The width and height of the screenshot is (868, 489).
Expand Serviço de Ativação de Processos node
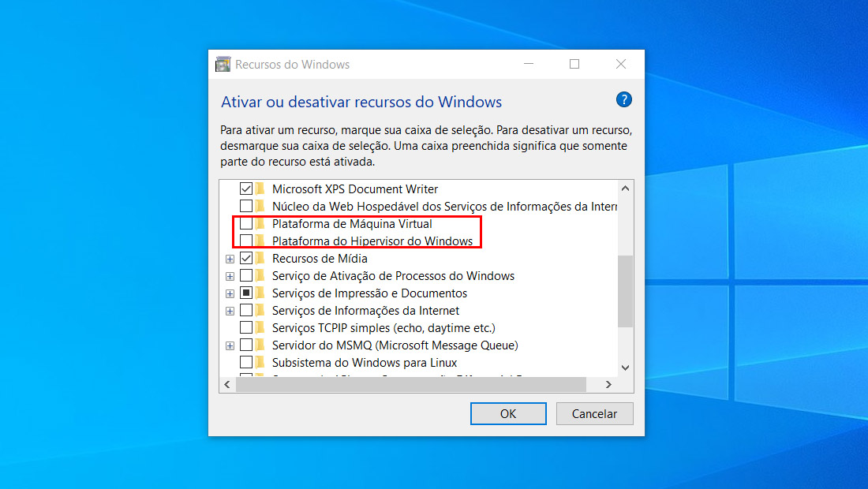point(230,276)
